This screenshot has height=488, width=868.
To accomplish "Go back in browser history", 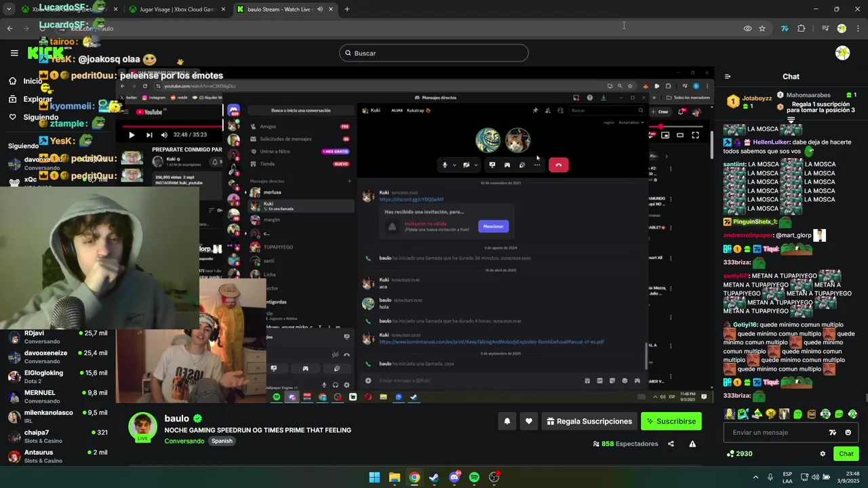I will click(9, 28).
